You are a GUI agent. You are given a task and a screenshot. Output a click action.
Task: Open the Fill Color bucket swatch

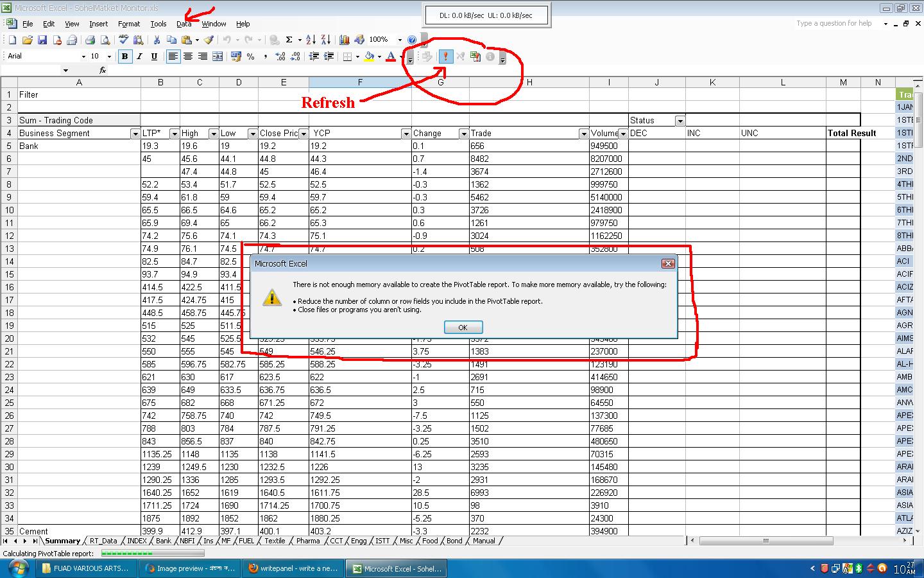click(369, 57)
